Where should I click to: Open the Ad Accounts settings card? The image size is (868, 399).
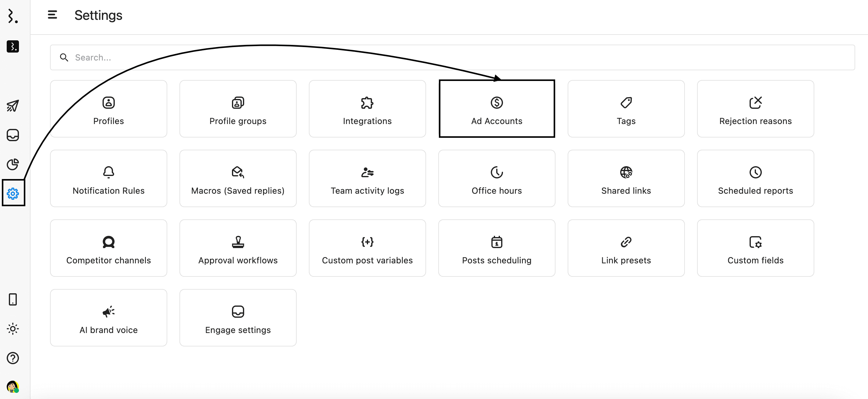pos(497,109)
